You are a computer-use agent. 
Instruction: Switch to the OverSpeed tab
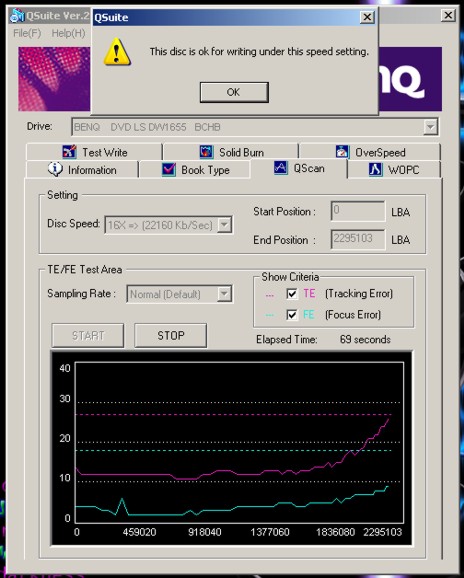[370, 152]
